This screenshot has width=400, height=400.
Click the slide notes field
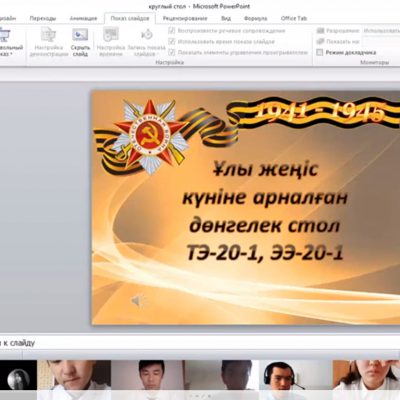(x=200, y=342)
